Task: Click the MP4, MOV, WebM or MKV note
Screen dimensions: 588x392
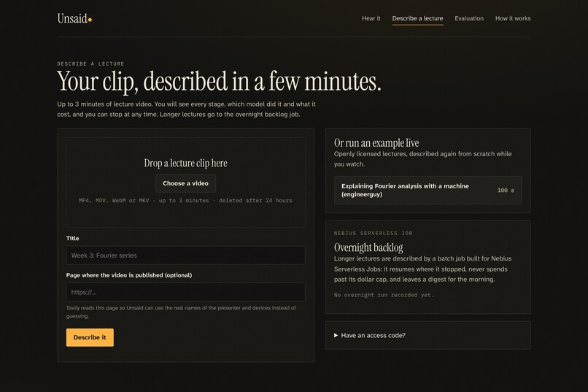Action: click(185, 201)
